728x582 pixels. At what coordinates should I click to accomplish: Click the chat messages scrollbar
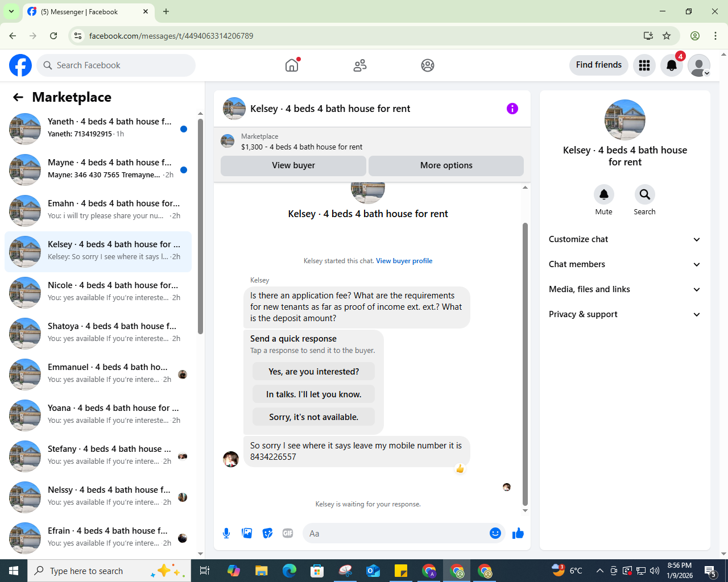click(x=525, y=364)
